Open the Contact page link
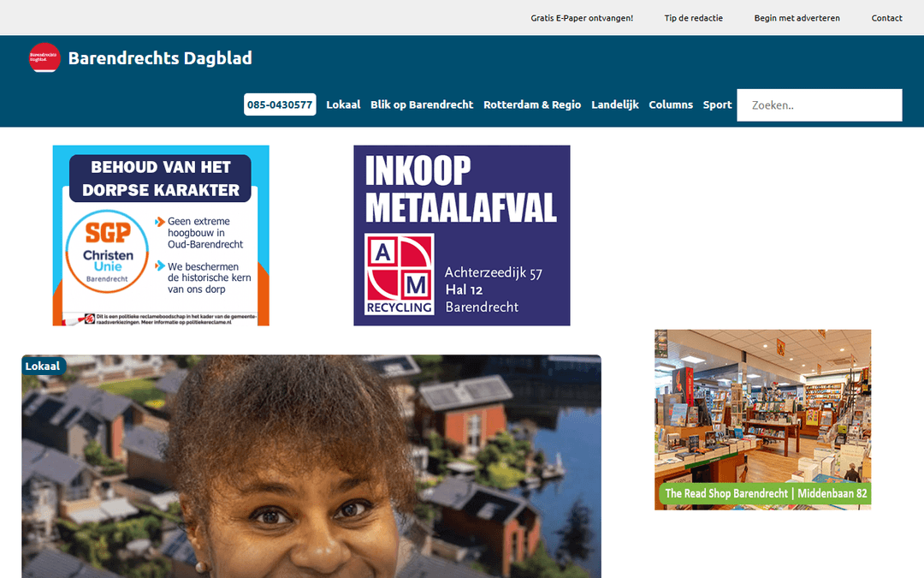The image size is (924, 578). (887, 18)
